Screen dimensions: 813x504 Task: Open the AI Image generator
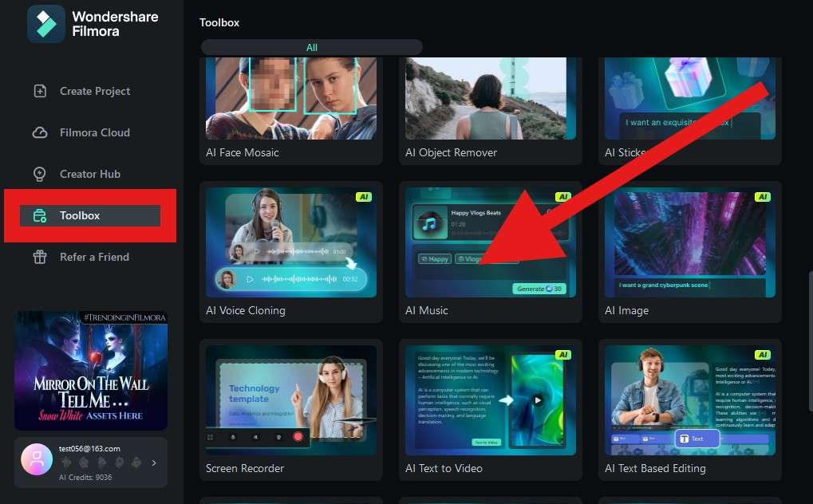pyautogui.click(x=690, y=252)
